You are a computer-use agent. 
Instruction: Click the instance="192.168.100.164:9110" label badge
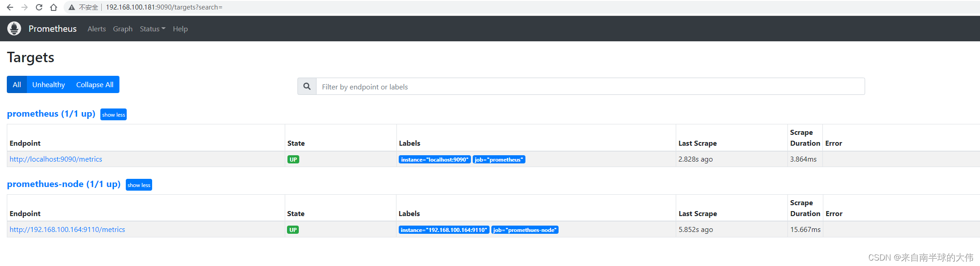click(x=444, y=230)
